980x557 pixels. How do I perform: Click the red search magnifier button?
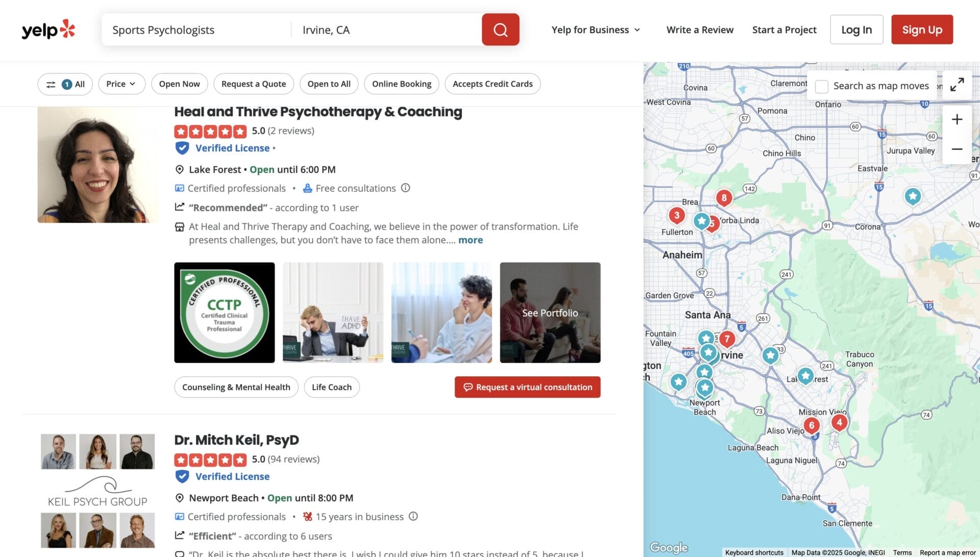(500, 30)
